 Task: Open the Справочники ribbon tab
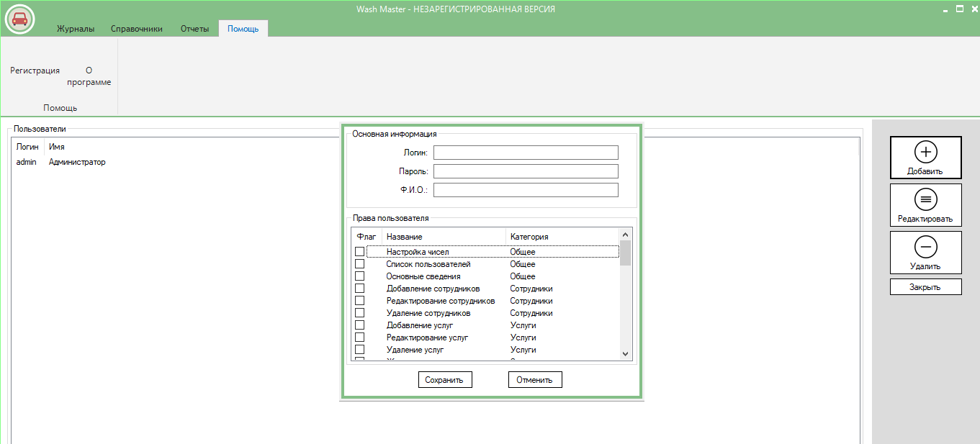point(137,29)
